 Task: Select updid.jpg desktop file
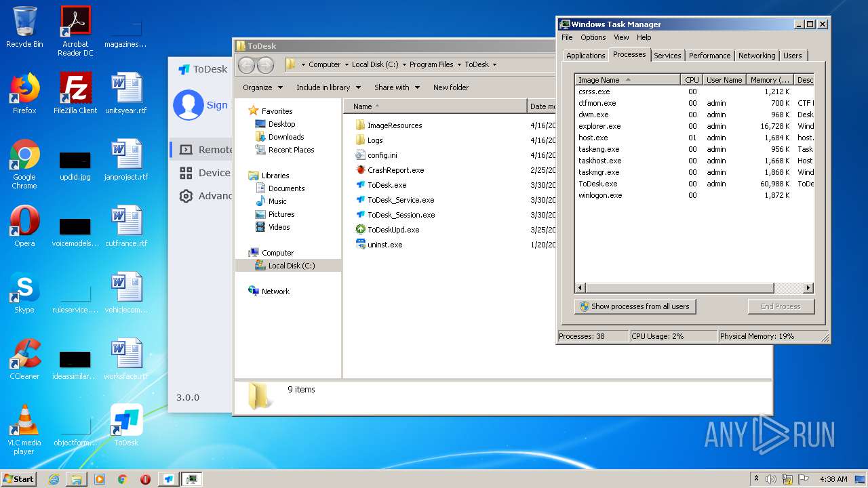coord(75,165)
